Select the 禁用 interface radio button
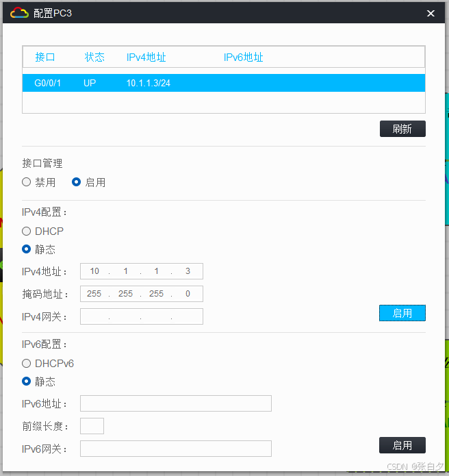449x476 pixels. pos(27,182)
